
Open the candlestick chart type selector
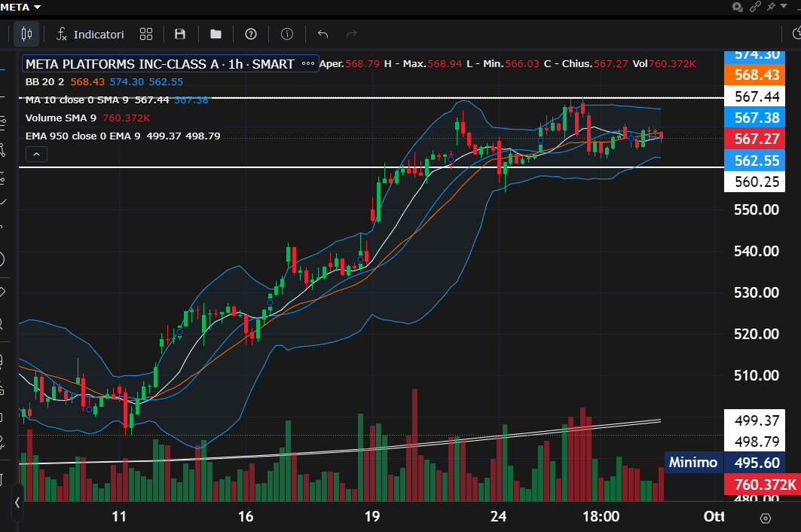[26, 34]
